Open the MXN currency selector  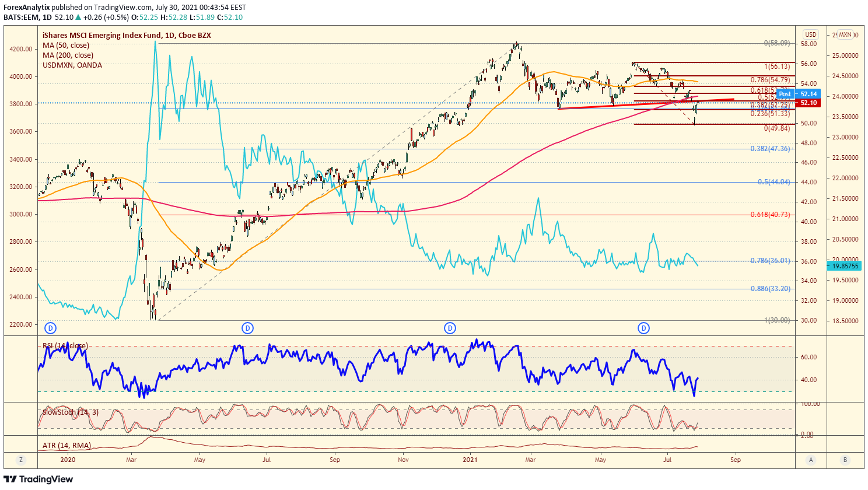(x=845, y=34)
